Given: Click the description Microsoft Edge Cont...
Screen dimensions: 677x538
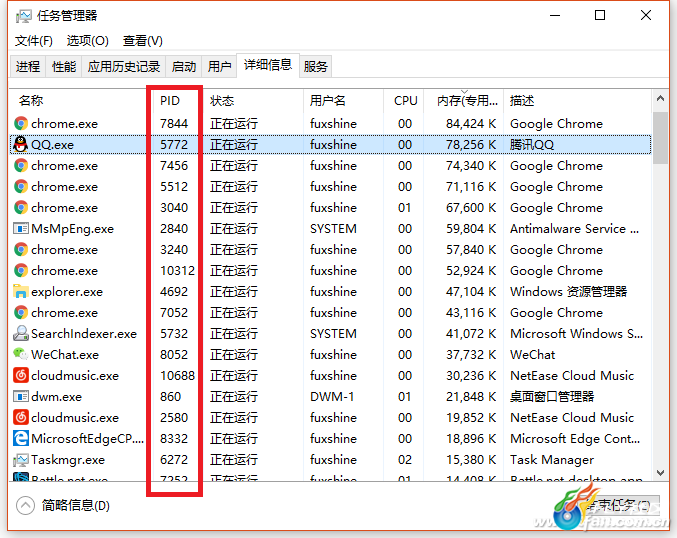Looking at the screenshot, I should (575, 439).
